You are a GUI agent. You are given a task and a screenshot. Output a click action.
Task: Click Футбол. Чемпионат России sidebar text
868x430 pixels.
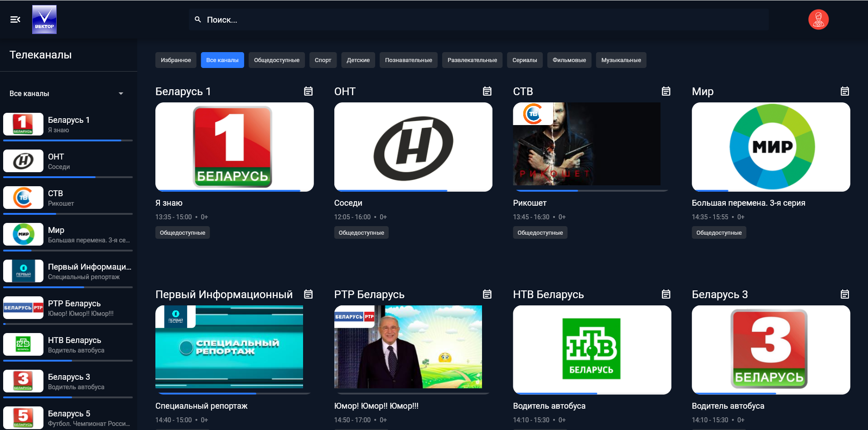pos(89,424)
